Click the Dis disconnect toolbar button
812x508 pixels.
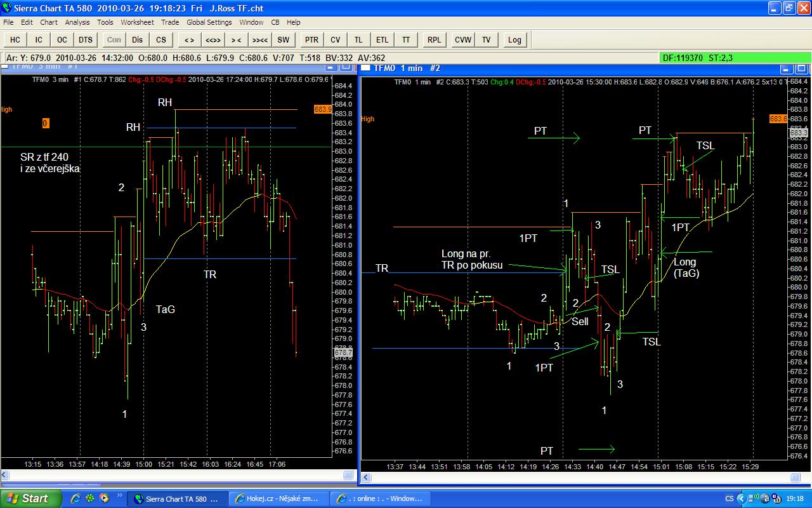pyautogui.click(x=138, y=39)
